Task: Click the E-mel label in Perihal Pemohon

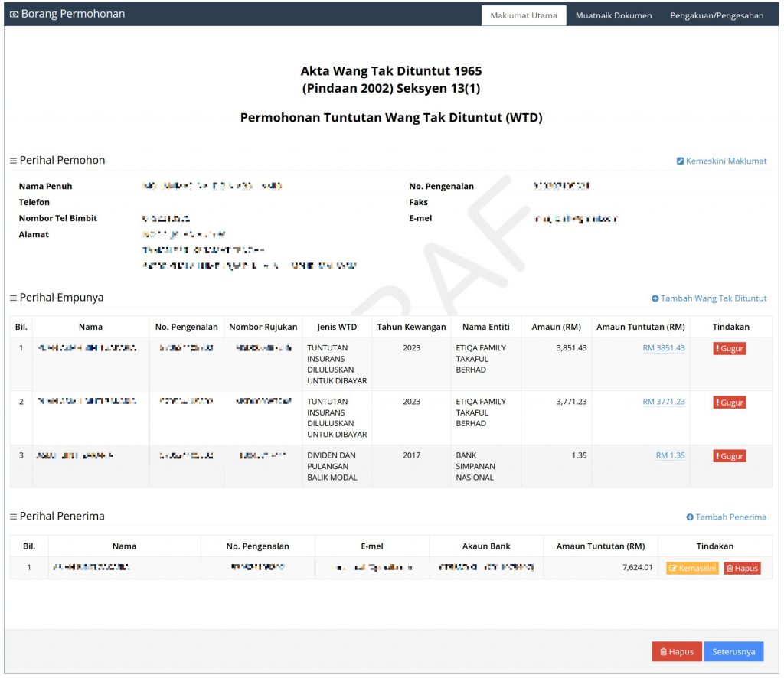Action: tap(420, 218)
